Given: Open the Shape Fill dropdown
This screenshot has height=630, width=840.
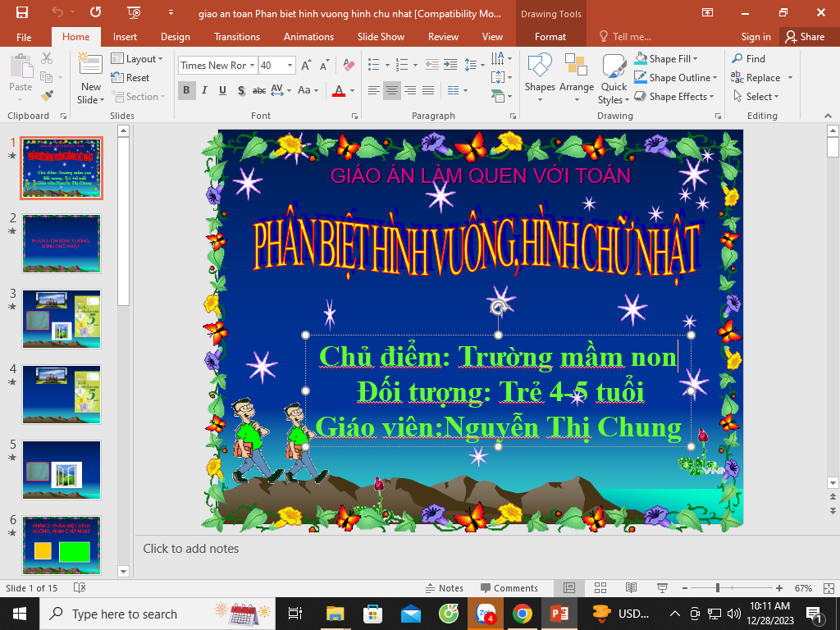Looking at the screenshot, I should [694, 59].
